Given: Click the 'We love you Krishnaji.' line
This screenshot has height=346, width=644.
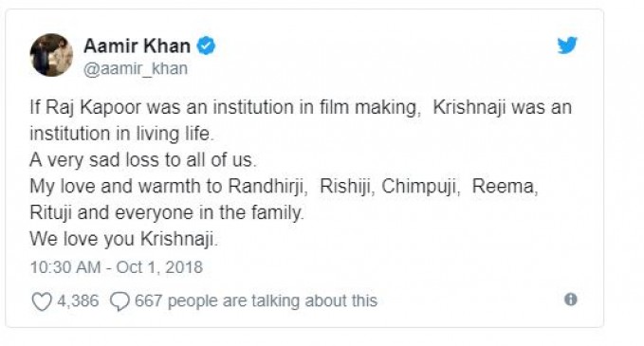Looking at the screenshot, I should [123, 239].
